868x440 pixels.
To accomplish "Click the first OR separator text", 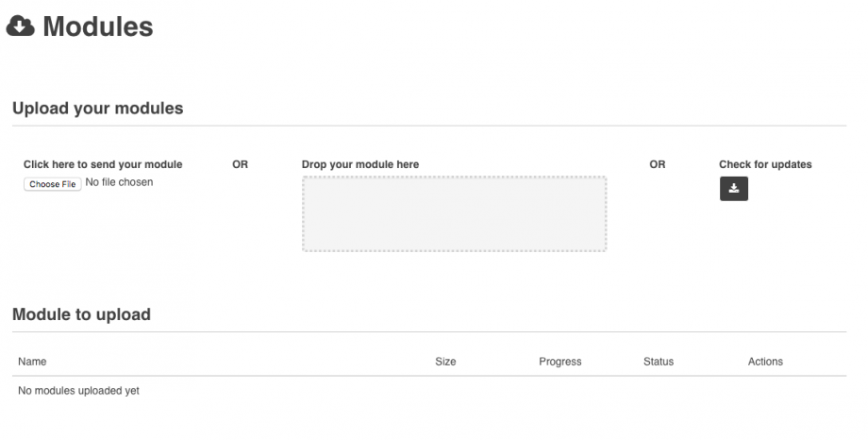I will 241,164.
